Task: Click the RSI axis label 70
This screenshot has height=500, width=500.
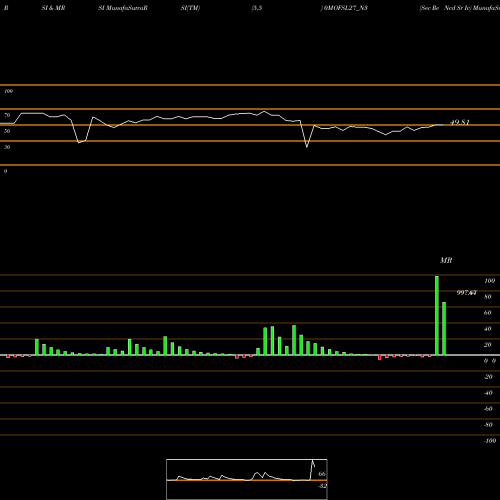Action: tap(7, 115)
